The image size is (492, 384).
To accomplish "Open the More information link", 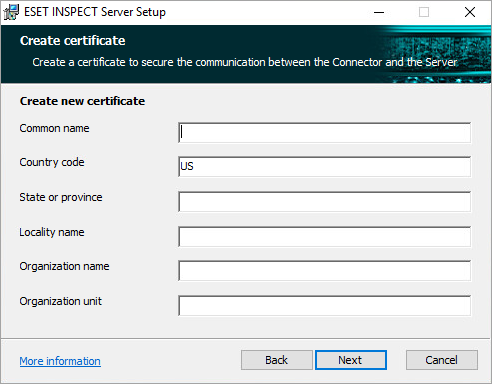I will click(60, 361).
